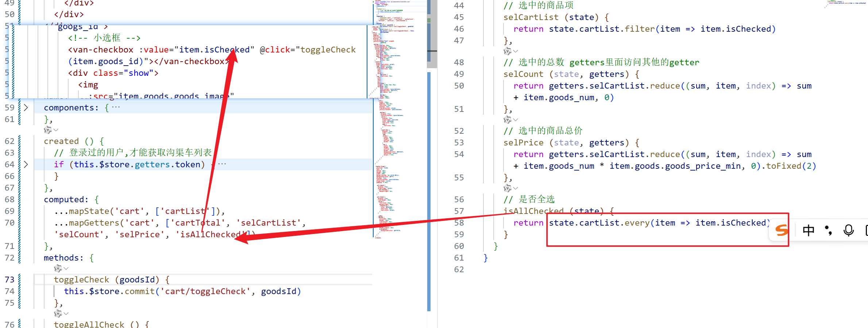Expand the folded components block at line 59

26,108
